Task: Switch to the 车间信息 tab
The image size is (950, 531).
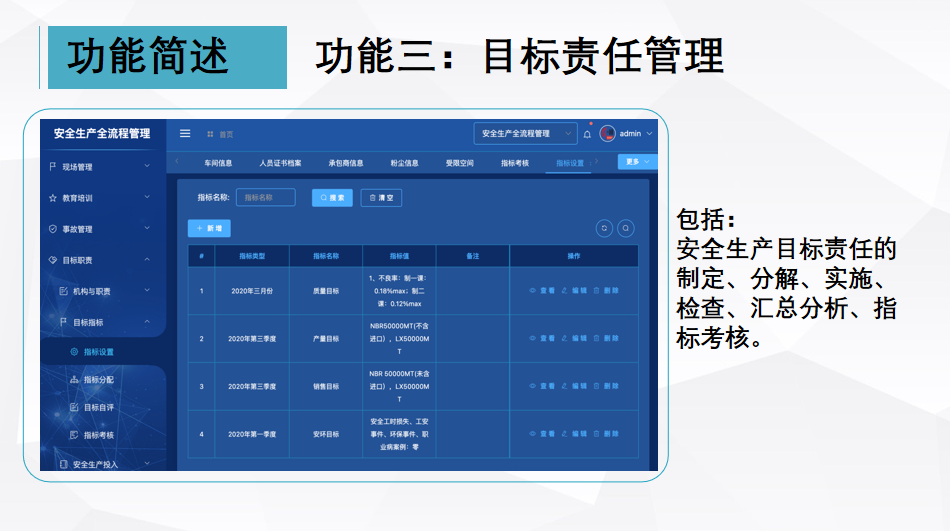Action: click(x=218, y=162)
